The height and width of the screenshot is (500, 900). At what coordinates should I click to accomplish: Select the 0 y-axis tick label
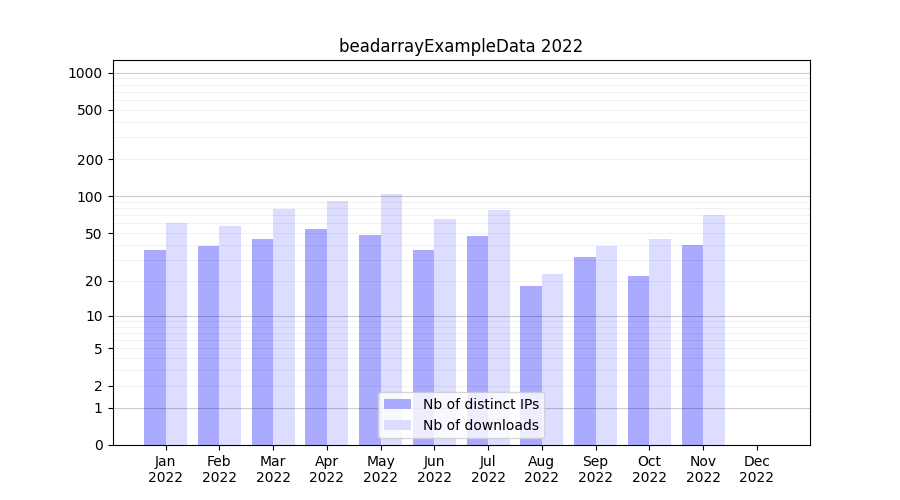point(98,445)
